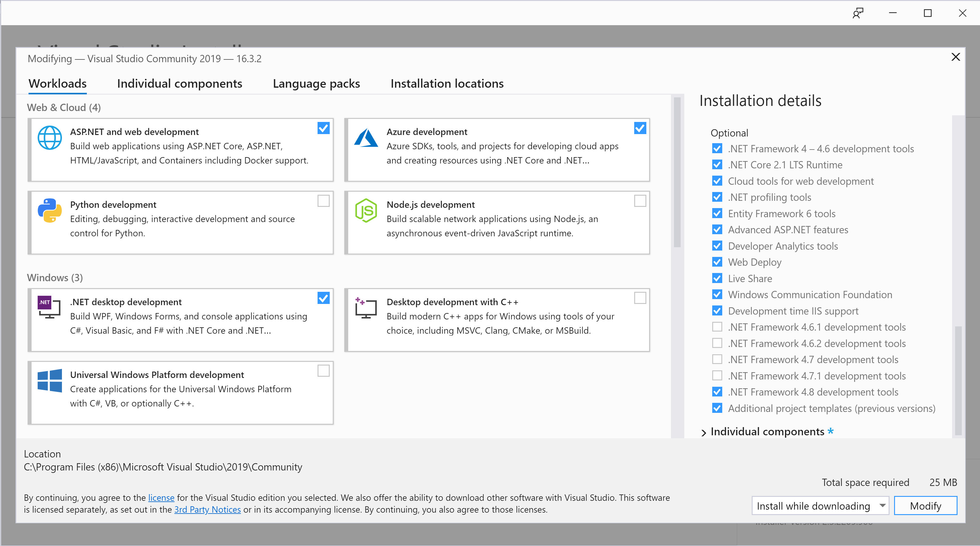Viewport: 980px width, 546px height.
Task: Click the Total space required 25 MB value
Action: (x=943, y=483)
